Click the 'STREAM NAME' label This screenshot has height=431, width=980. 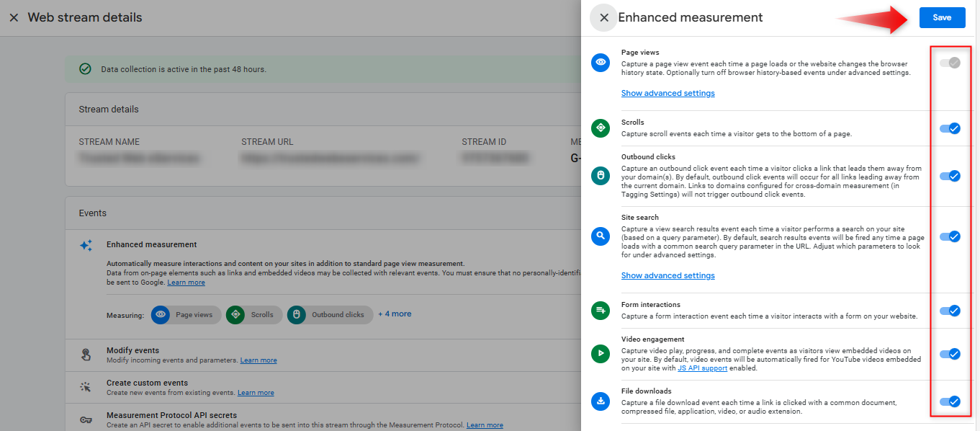click(109, 142)
